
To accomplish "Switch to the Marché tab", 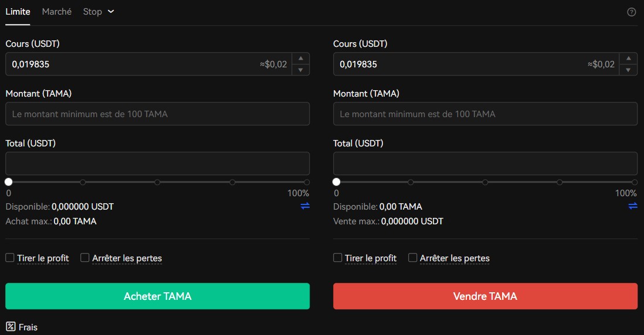I will [57, 12].
